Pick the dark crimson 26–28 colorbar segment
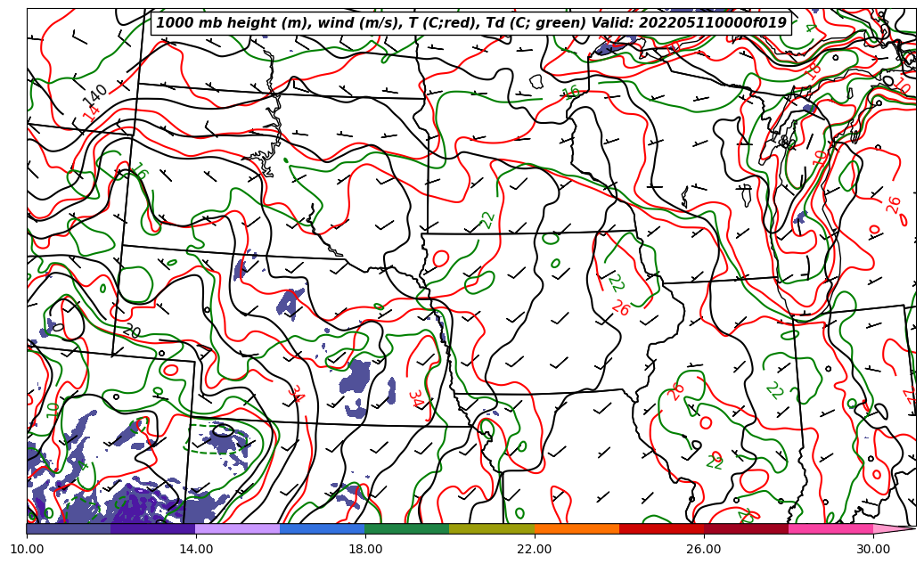924x564 pixels. tap(746, 528)
